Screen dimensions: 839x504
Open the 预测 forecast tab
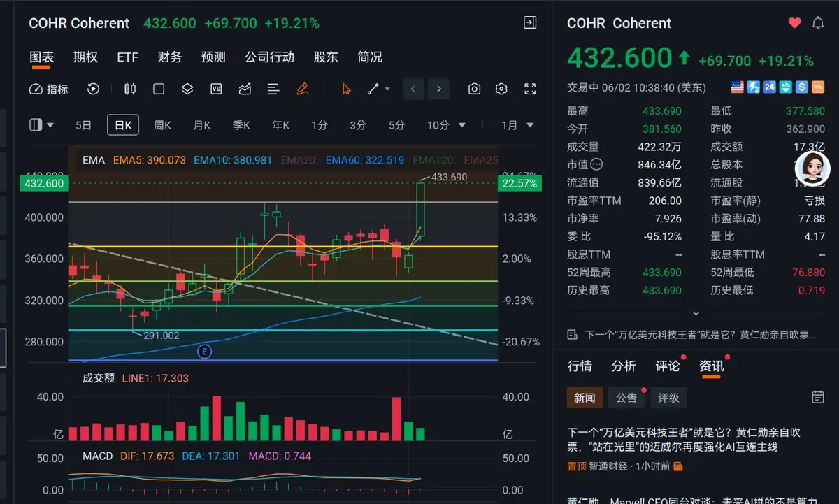213,57
